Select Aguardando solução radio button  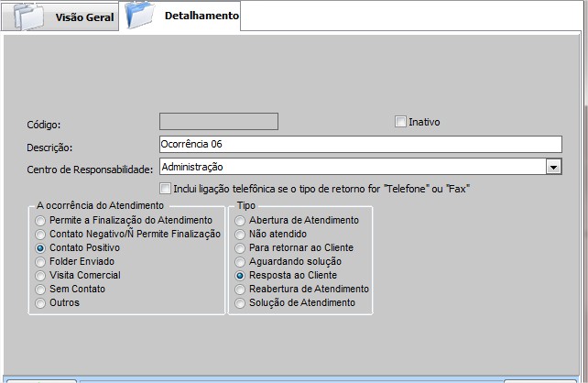click(241, 262)
